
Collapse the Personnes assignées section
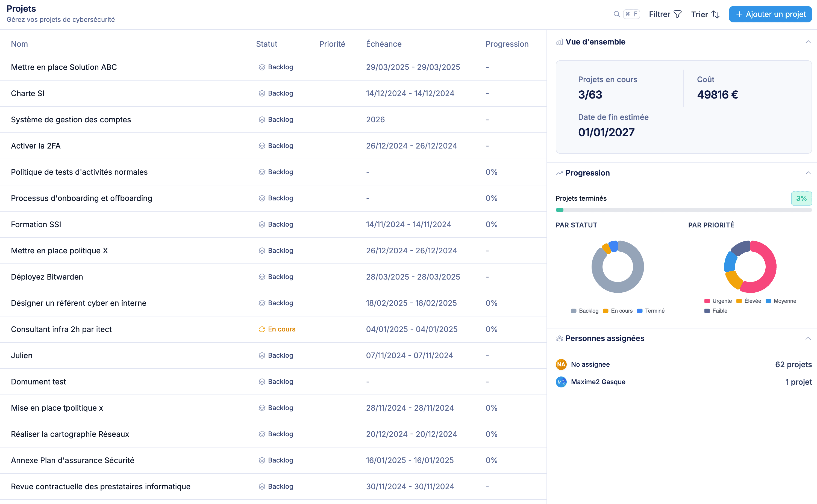coord(808,338)
